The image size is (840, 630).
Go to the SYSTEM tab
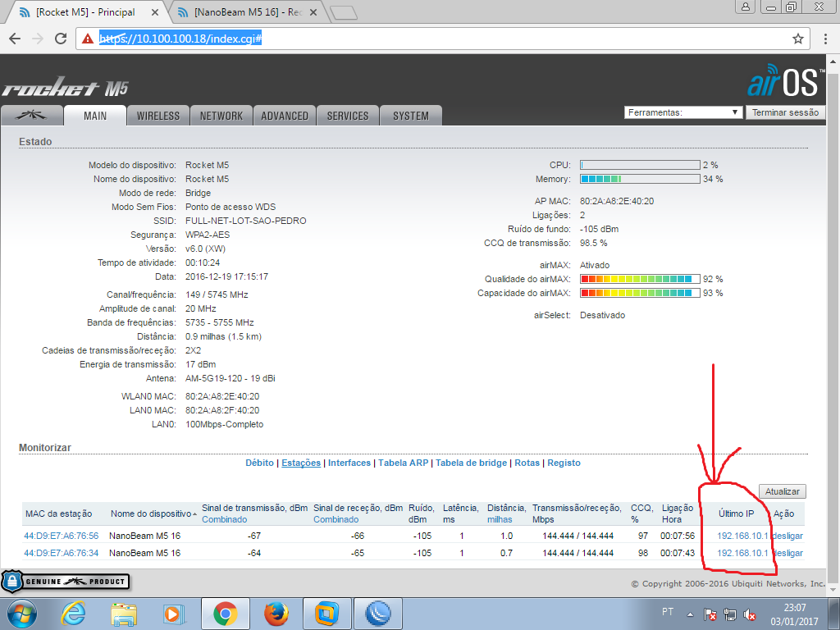[x=411, y=116]
